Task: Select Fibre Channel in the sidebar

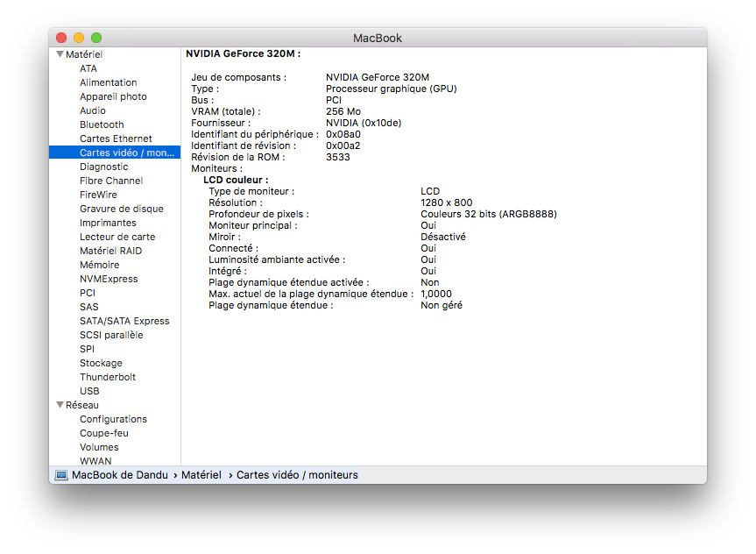Action: 111,181
